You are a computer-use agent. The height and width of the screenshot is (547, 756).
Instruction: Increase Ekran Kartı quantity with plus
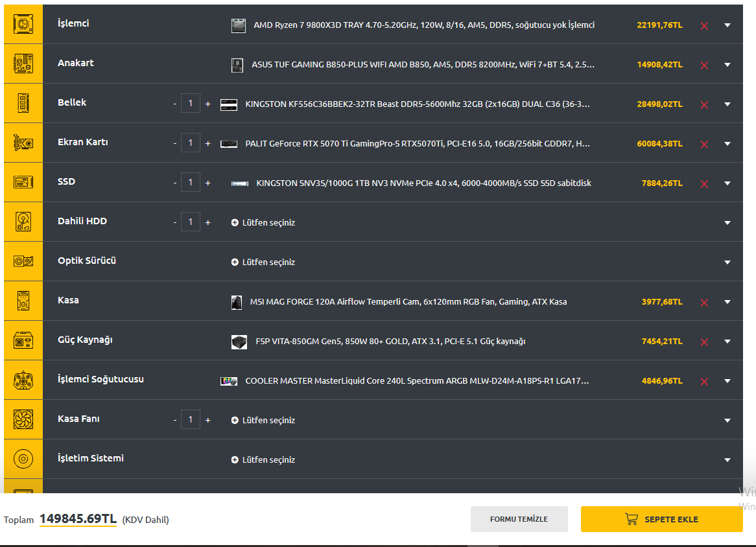tap(208, 143)
